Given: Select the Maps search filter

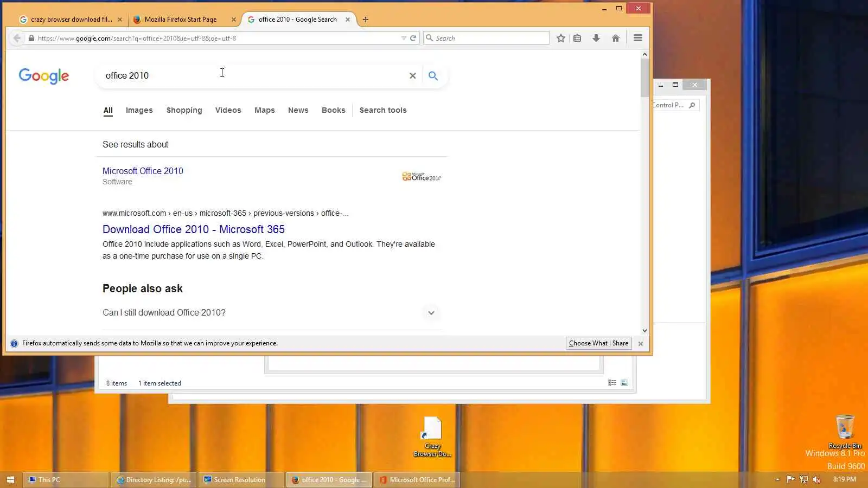Looking at the screenshot, I should 265,110.
